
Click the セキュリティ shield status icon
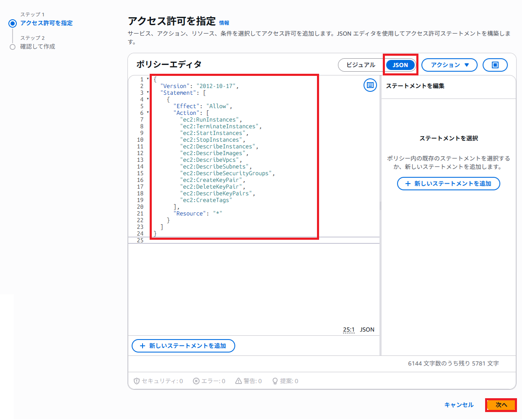pos(137,381)
